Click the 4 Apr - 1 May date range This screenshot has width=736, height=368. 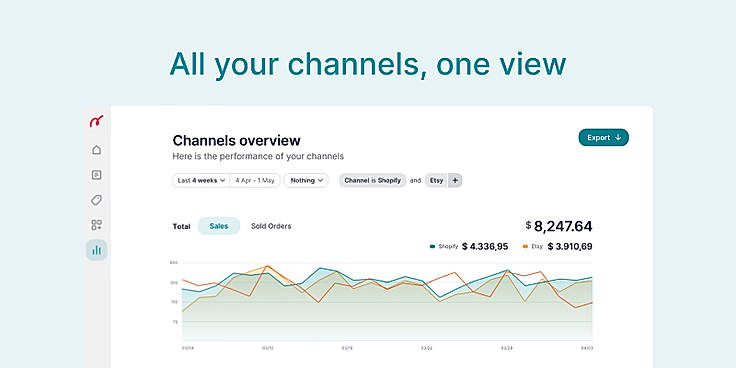click(x=255, y=180)
